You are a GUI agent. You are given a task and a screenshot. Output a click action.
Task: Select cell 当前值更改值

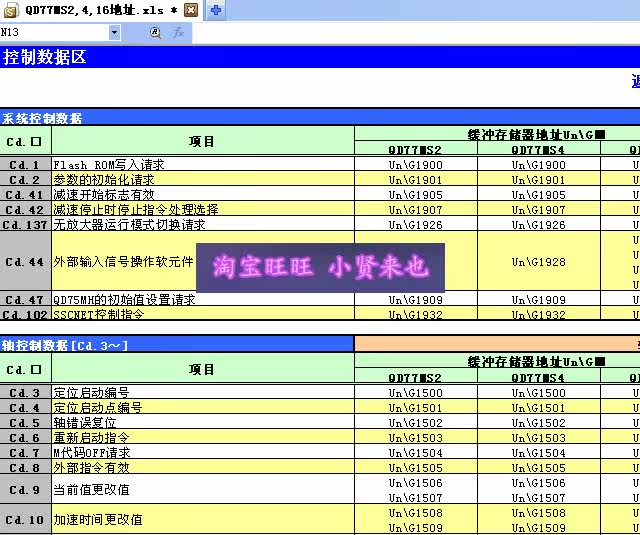[203, 489]
